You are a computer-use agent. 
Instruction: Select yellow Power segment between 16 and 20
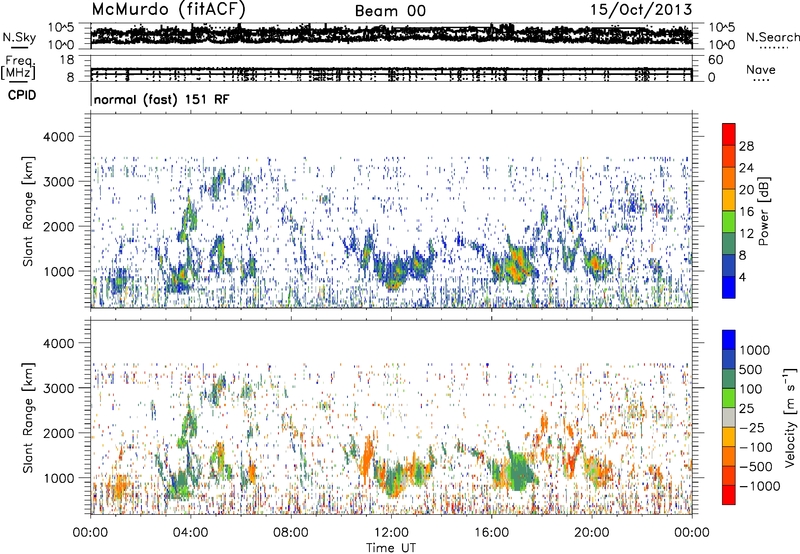(729, 199)
